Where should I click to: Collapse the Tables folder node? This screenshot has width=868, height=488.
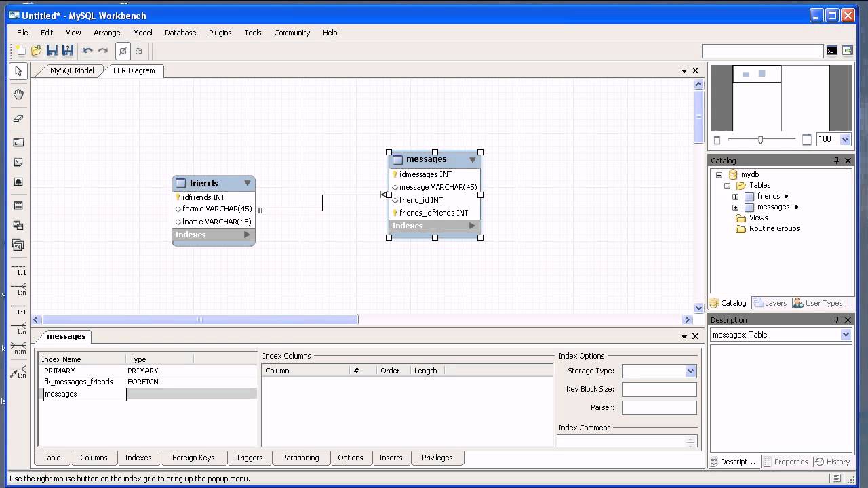tap(727, 186)
